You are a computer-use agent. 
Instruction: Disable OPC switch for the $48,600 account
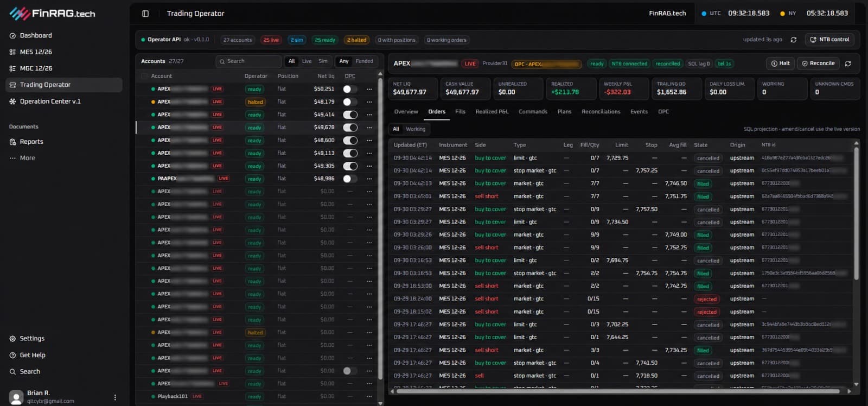[350, 140]
